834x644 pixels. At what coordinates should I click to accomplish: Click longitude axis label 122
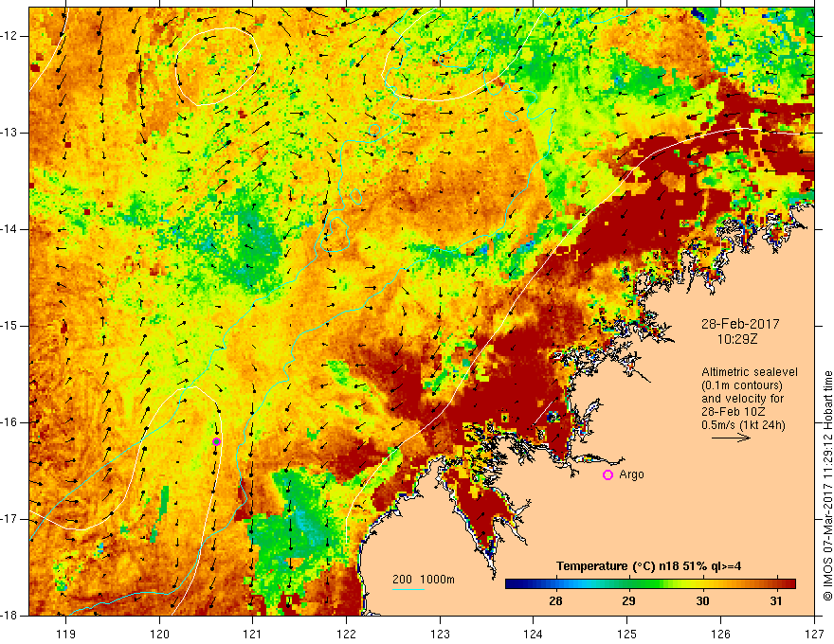pyautogui.click(x=346, y=634)
